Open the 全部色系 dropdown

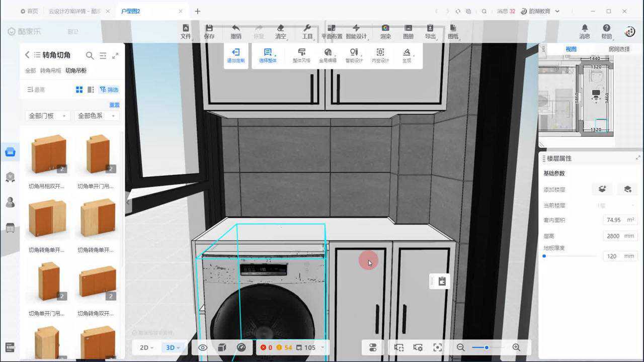97,116
